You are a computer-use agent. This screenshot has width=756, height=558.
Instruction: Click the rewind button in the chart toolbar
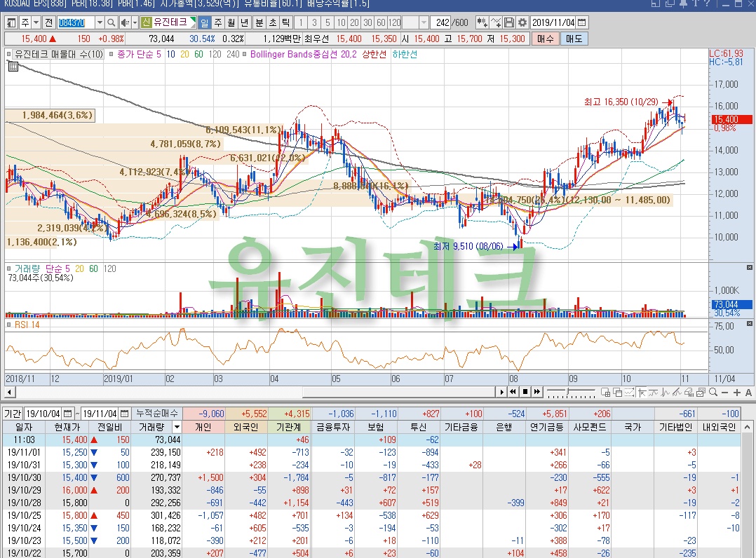click(x=513, y=392)
